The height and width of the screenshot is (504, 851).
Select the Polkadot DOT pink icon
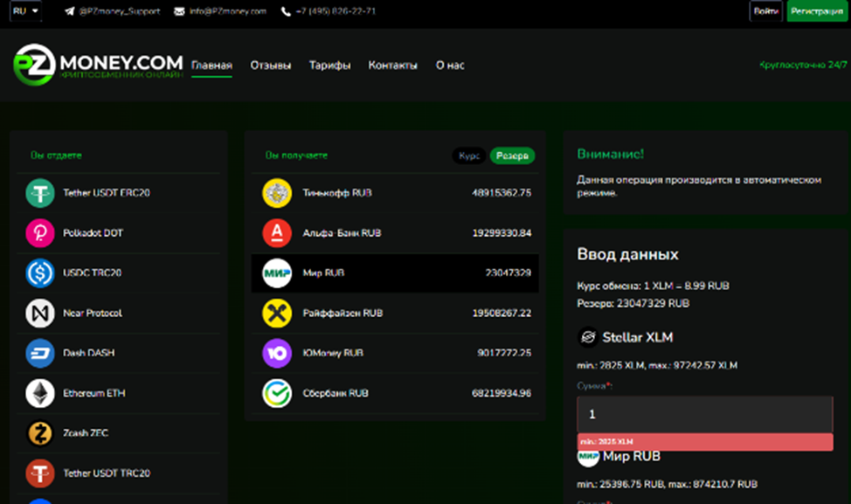point(40,233)
